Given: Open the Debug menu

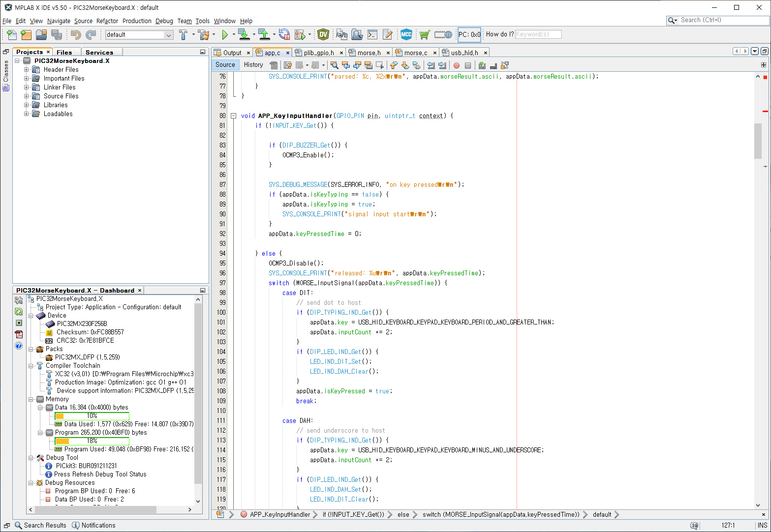Looking at the screenshot, I should click(x=164, y=21).
